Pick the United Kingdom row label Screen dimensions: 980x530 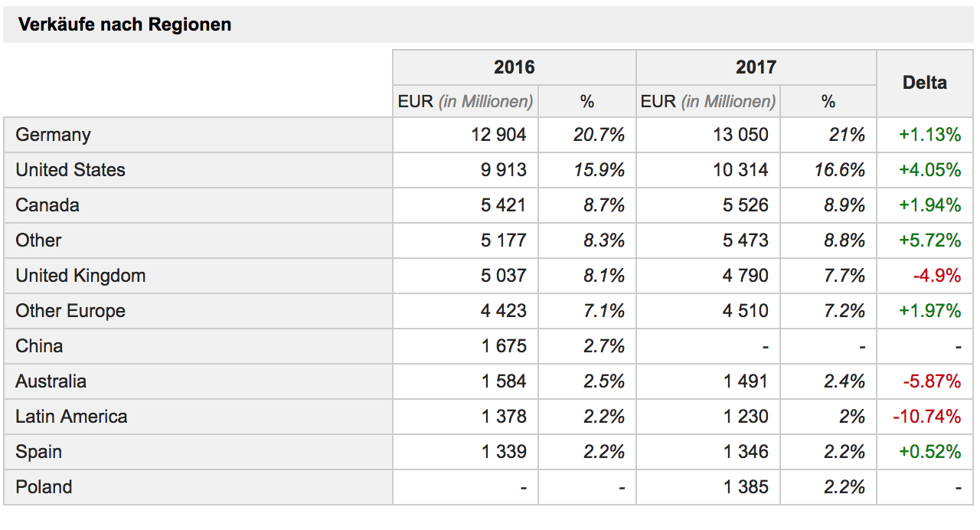(x=80, y=276)
